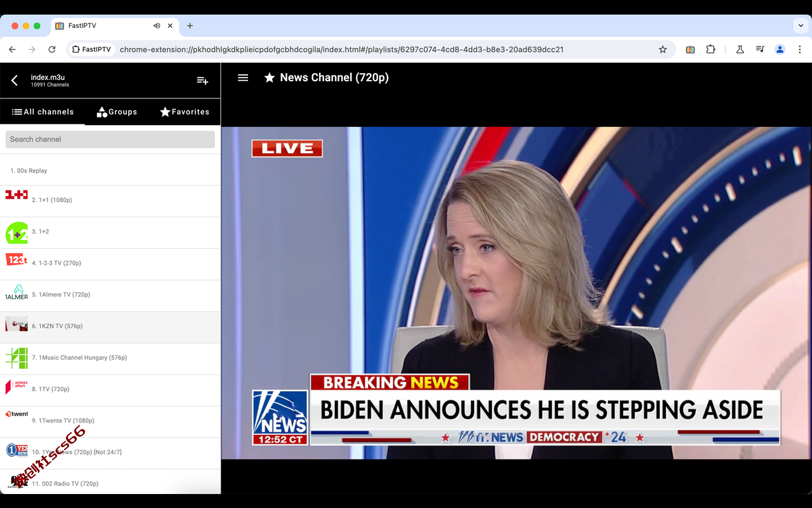Click the 1Twente TV logo
The width and height of the screenshot is (812, 508).
(16, 414)
